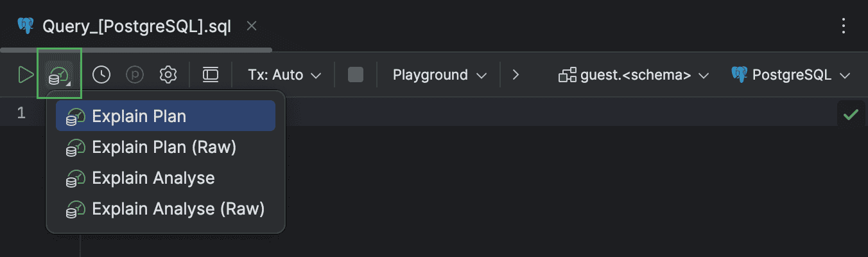The image size is (868, 257).
Task: Click the Explain Plan toolbar icon
Action: click(x=59, y=75)
